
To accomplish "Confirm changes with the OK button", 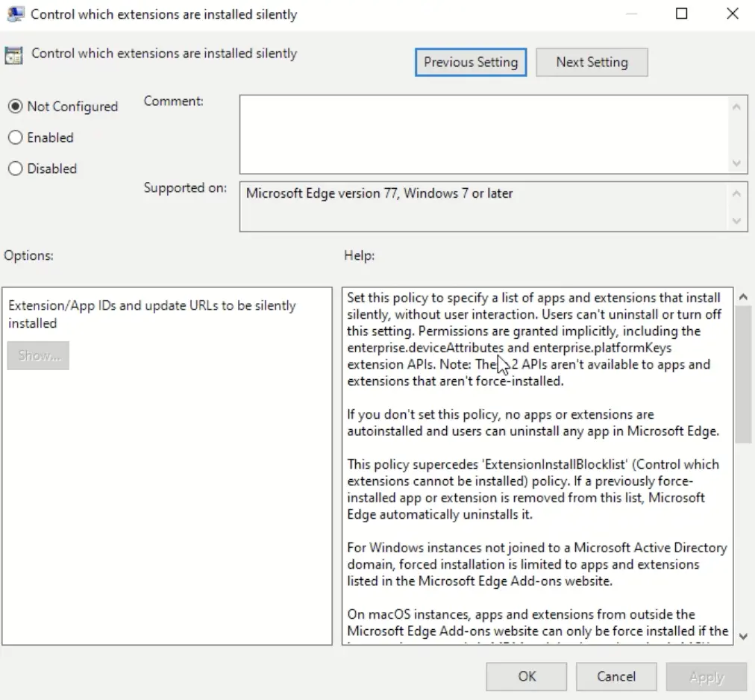I will (x=526, y=676).
